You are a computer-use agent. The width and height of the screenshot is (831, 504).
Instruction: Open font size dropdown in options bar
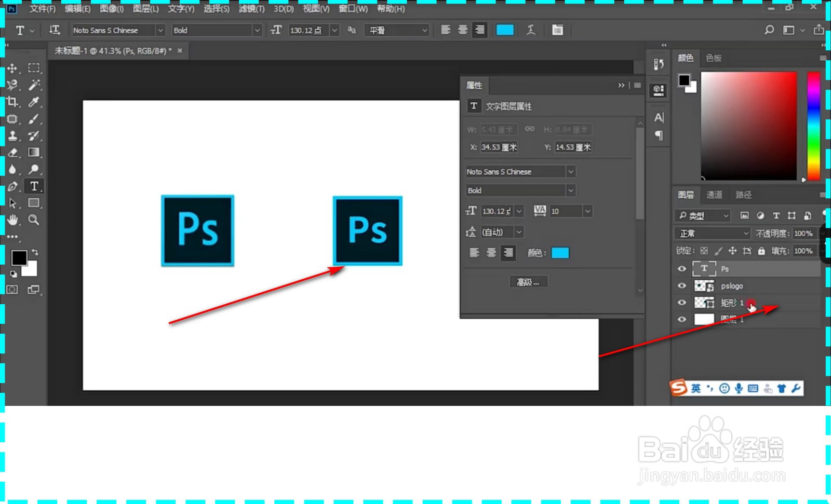coord(334,31)
